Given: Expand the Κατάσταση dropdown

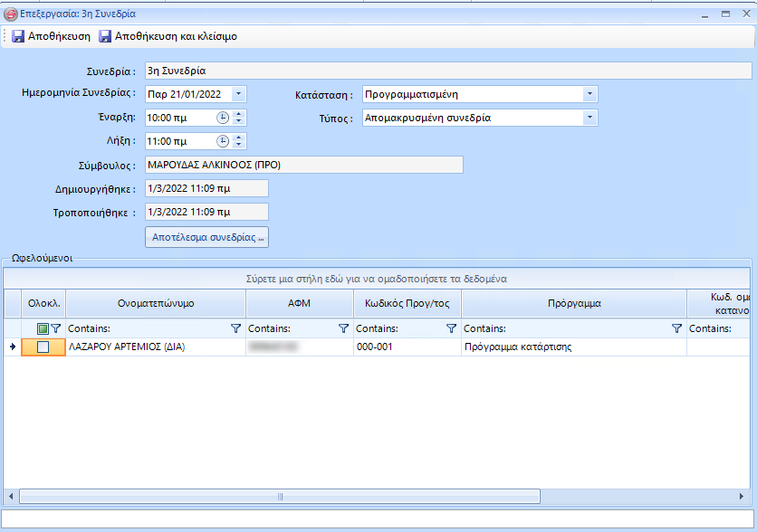Looking at the screenshot, I should pyautogui.click(x=589, y=94).
